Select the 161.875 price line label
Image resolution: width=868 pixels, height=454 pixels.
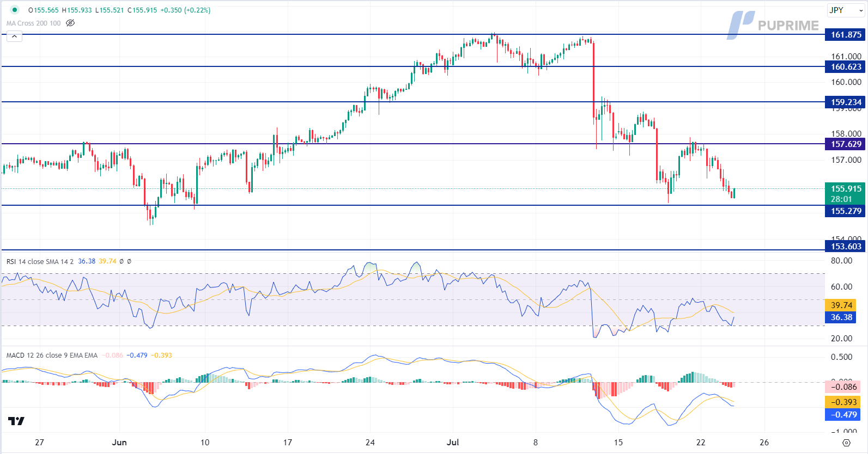(x=845, y=34)
